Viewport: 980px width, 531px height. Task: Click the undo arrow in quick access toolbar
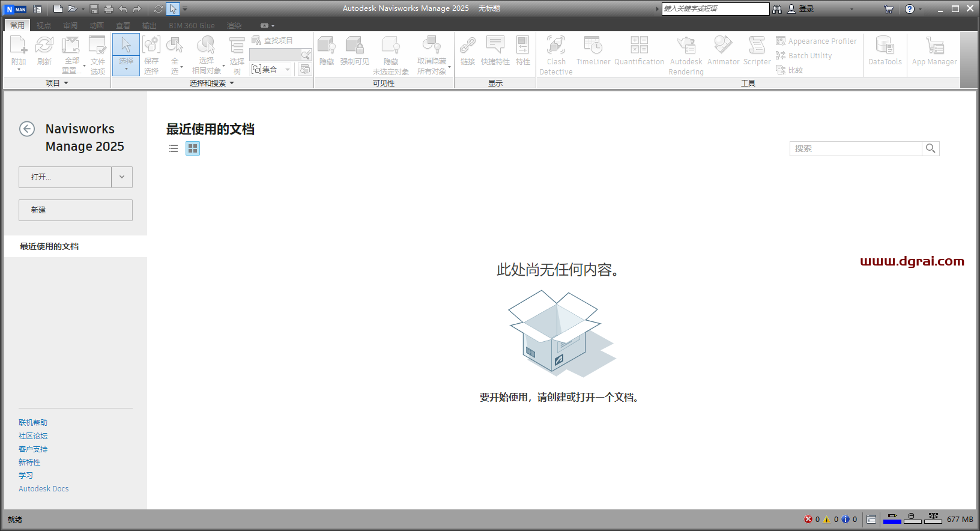(123, 9)
